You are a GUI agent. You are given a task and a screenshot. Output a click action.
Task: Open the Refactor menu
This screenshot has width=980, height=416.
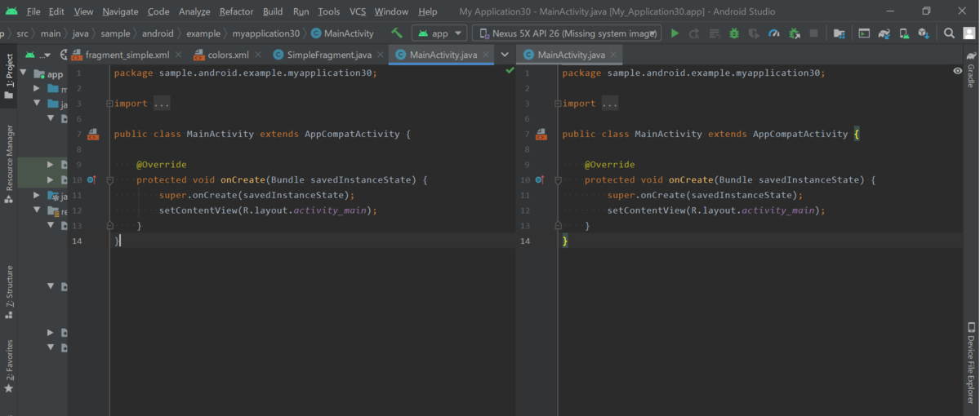click(237, 11)
